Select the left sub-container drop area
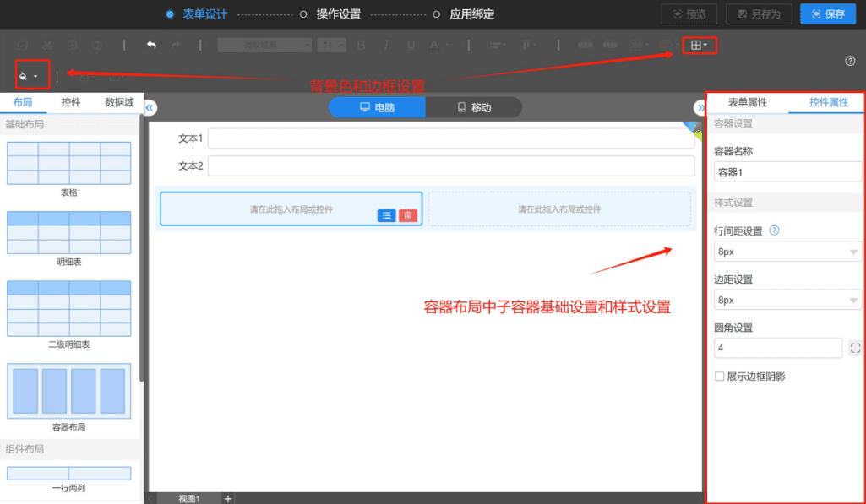The height and width of the screenshot is (504, 866). [x=291, y=209]
